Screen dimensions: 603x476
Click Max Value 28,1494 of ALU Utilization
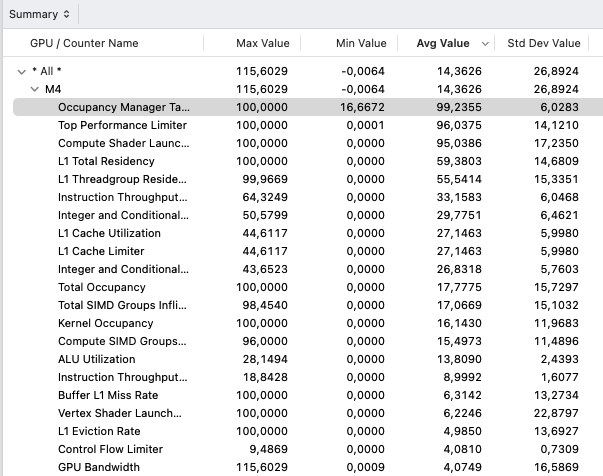pyautogui.click(x=265, y=359)
